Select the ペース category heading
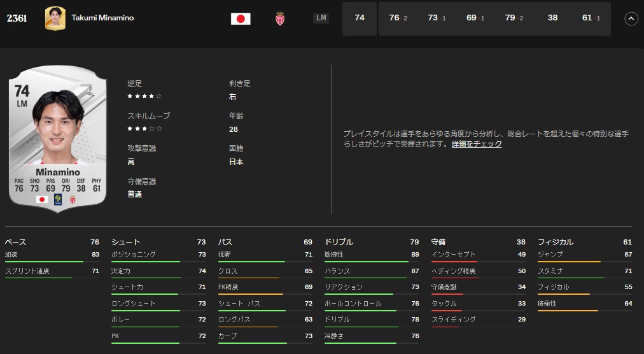Image resolution: width=644 pixels, height=354 pixels. pyautogui.click(x=16, y=242)
